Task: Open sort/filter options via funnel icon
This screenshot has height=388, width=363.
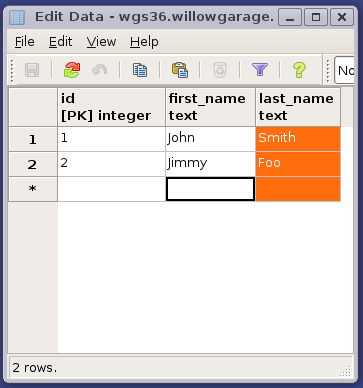Action: (x=260, y=70)
